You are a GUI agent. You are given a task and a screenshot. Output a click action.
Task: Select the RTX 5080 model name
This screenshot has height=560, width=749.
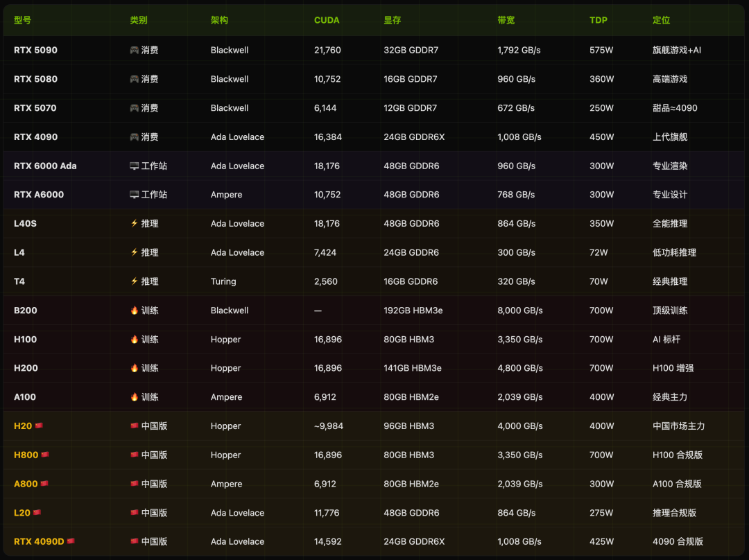click(x=35, y=79)
